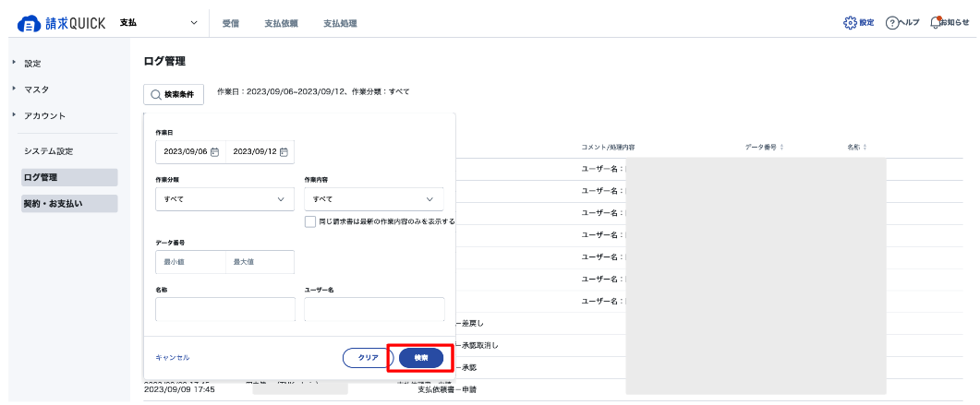This screenshot has width=980, height=405.
Task: Click the 2023/09/12 end date field
Action: (x=260, y=151)
